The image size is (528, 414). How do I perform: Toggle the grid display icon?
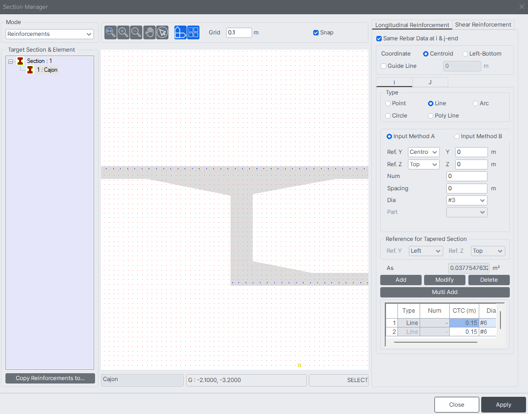pyautogui.click(x=193, y=33)
